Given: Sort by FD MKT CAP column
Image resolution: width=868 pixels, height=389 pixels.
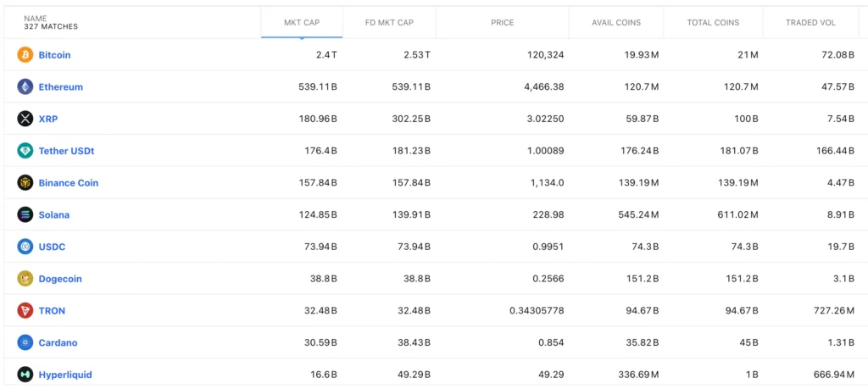Looking at the screenshot, I should click(x=389, y=23).
